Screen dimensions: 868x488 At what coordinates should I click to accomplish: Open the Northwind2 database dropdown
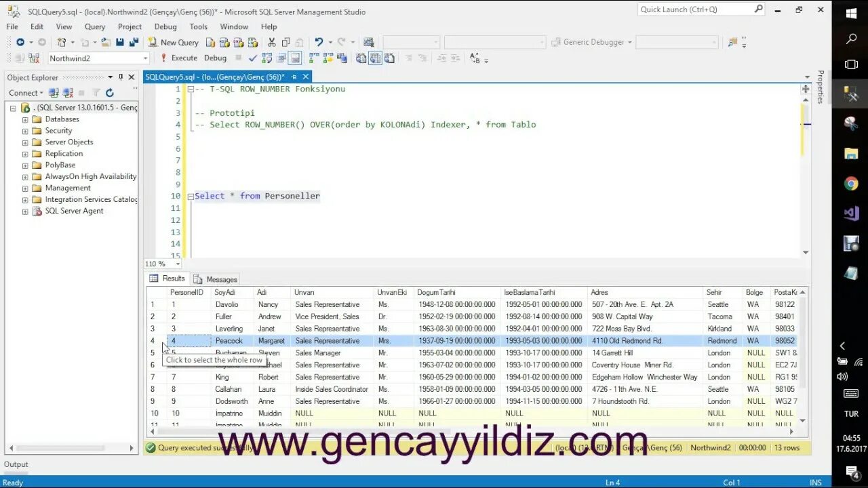145,58
